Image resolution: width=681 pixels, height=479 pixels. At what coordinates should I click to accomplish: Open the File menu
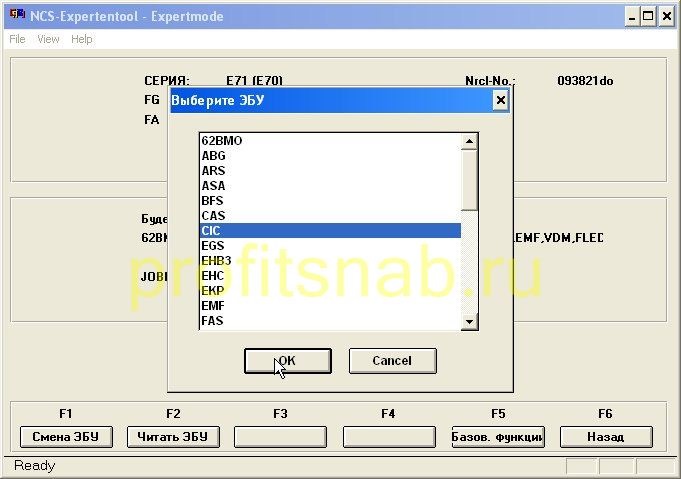point(17,39)
